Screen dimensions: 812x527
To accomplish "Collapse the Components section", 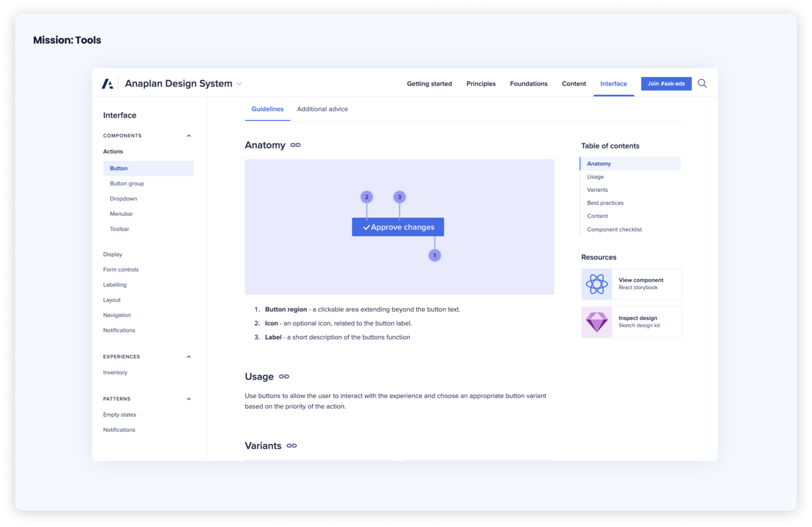I will tap(189, 136).
